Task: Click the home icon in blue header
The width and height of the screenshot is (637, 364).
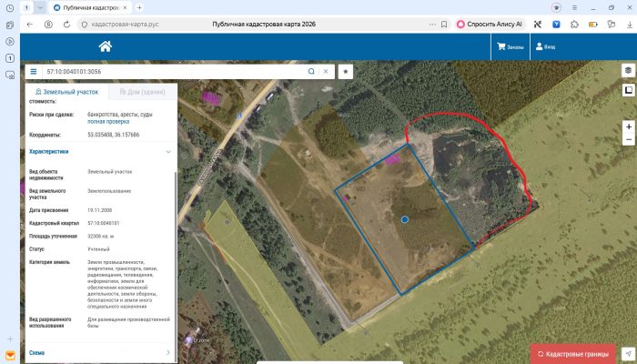Action: point(106,46)
